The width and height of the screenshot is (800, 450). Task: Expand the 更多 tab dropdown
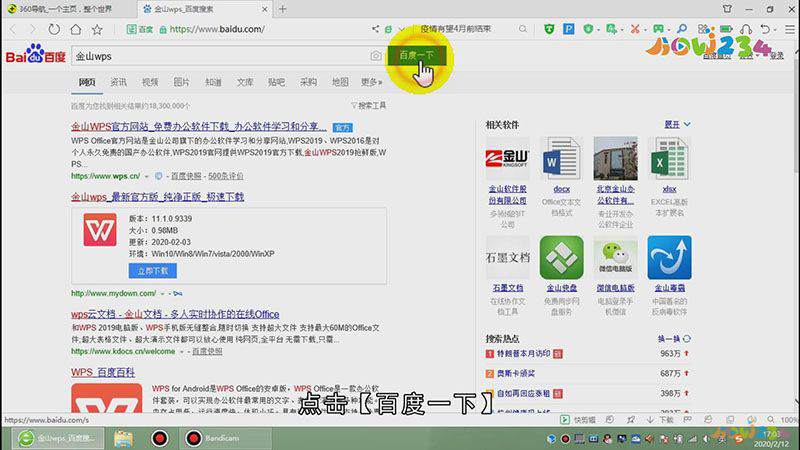coord(371,82)
